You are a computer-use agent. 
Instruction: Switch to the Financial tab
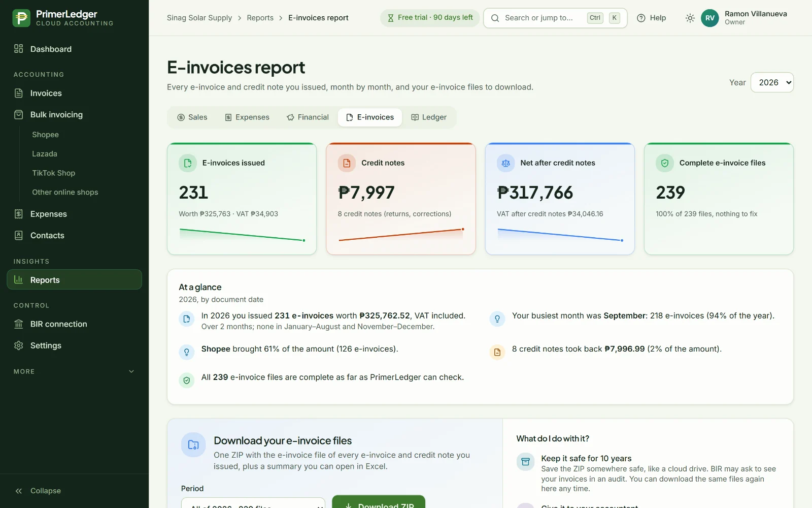pyautogui.click(x=308, y=117)
